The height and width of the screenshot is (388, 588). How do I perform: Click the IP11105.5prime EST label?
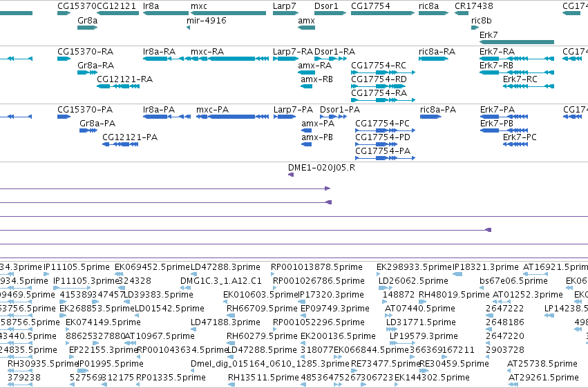pos(77,267)
